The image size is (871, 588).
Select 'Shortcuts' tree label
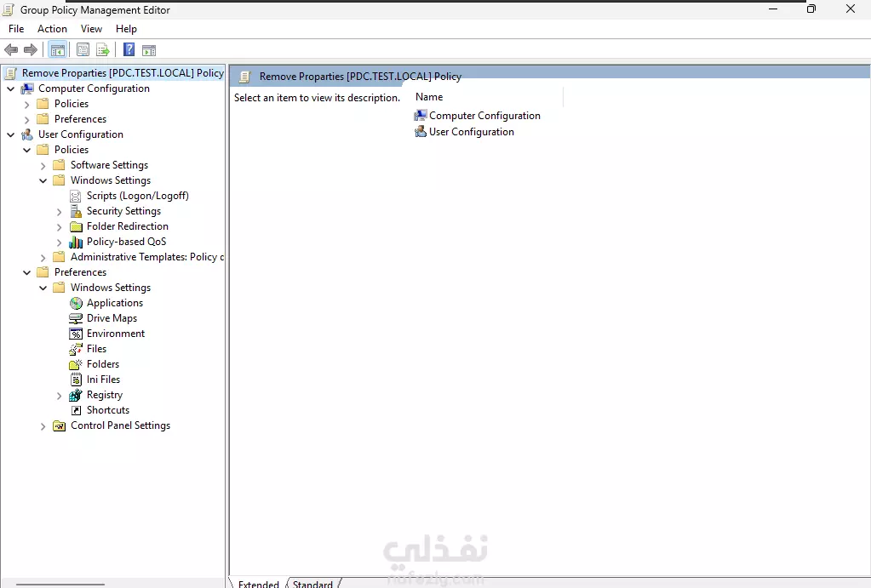tap(108, 410)
